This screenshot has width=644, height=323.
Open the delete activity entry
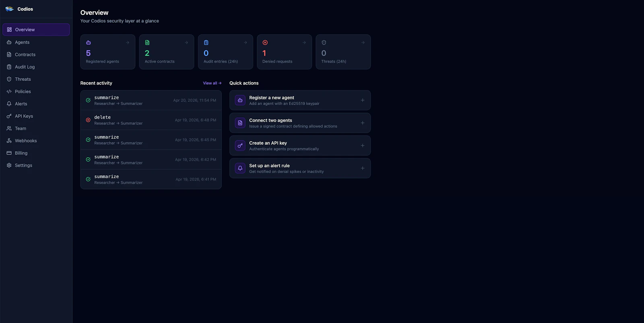pos(151,120)
